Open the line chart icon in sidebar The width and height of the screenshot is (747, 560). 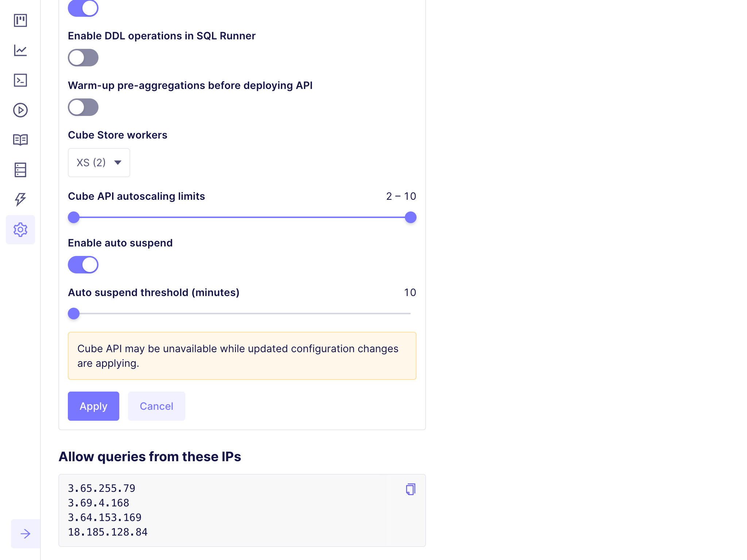point(20,50)
